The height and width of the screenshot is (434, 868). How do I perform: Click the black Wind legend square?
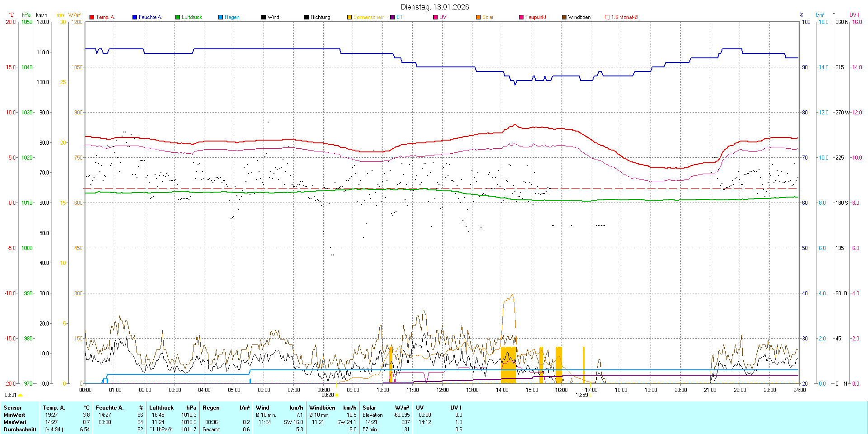(264, 17)
